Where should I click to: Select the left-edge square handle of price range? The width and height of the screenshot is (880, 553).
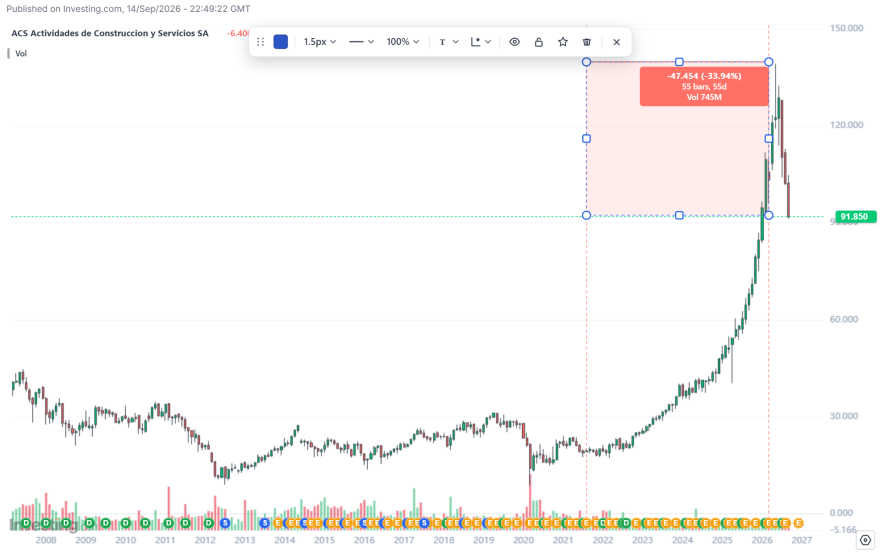tap(586, 139)
